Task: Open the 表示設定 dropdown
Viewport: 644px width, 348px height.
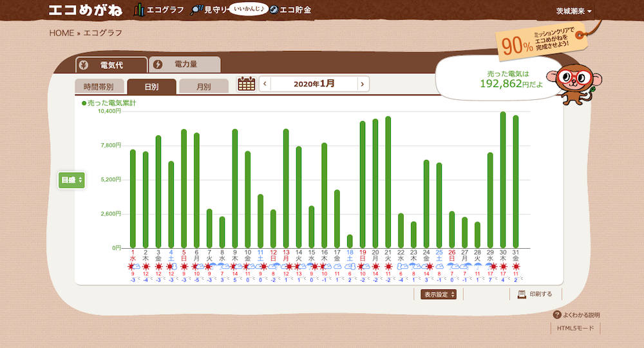Action: (439, 294)
